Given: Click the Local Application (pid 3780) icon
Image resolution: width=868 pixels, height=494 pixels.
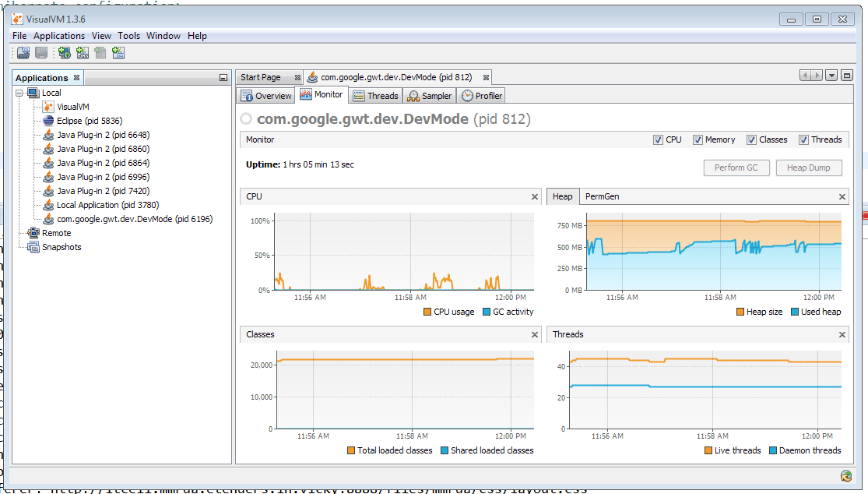Looking at the screenshot, I should [x=49, y=205].
